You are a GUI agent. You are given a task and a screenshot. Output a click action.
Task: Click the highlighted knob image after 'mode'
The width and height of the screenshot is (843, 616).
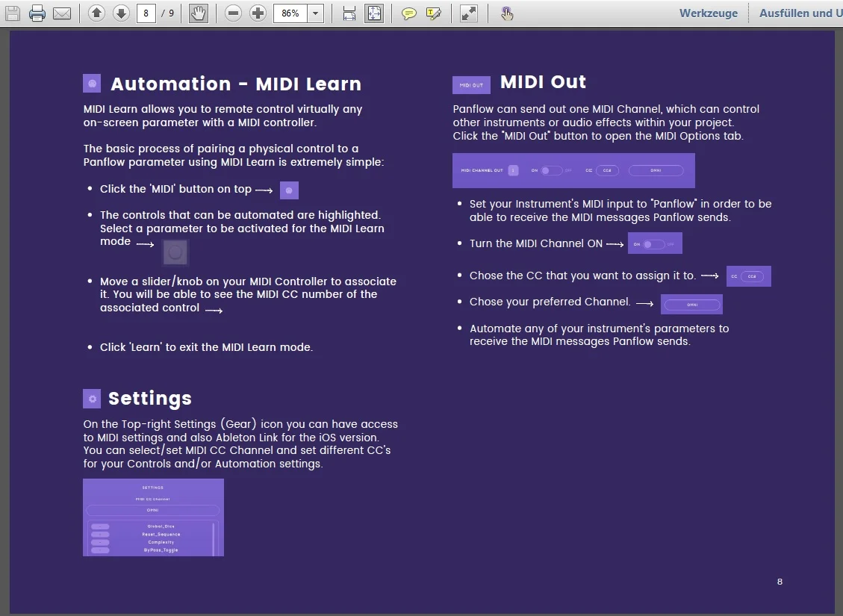[x=175, y=252]
